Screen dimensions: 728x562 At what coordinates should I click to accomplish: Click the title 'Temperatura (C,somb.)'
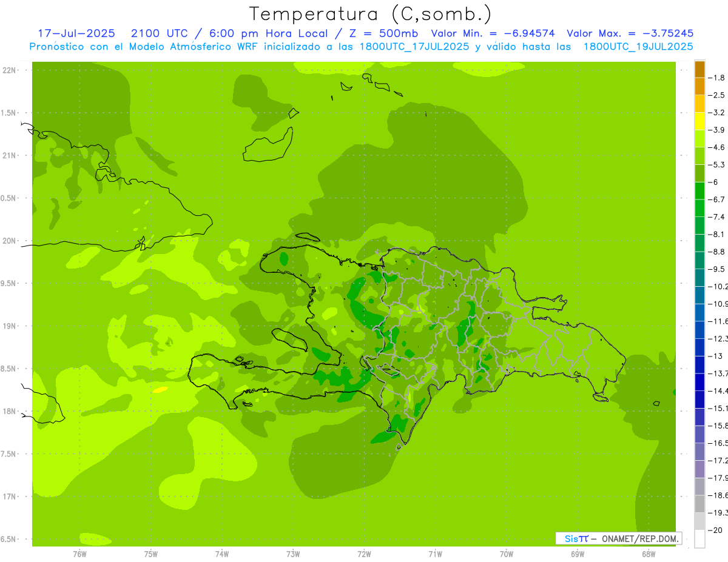click(x=370, y=13)
